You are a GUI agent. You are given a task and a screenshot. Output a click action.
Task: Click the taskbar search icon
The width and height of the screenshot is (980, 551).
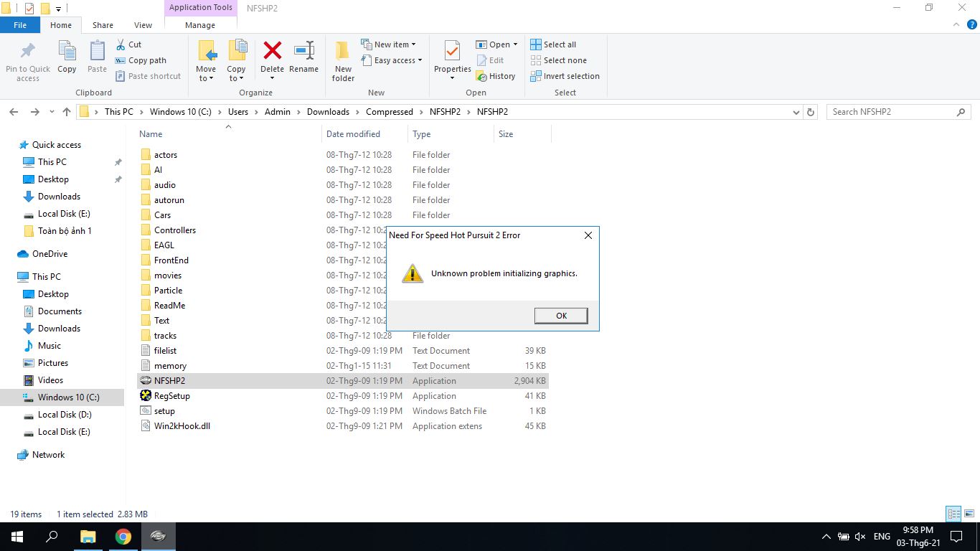[52, 536]
